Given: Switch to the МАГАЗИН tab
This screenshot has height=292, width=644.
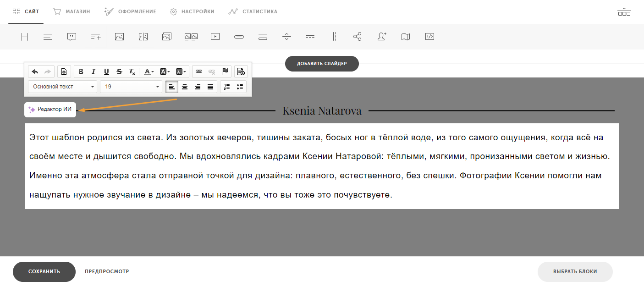Looking at the screenshot, I should tap(72, 11).
